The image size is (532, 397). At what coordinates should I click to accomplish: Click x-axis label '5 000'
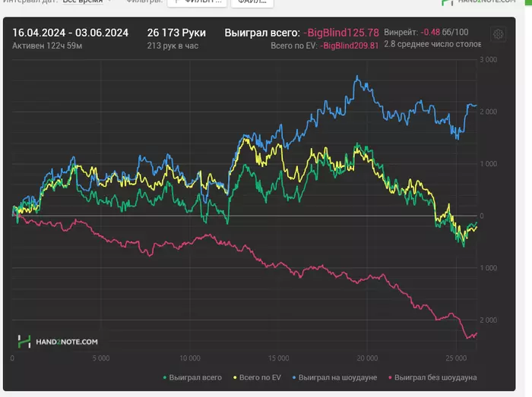tap(101, 358)
